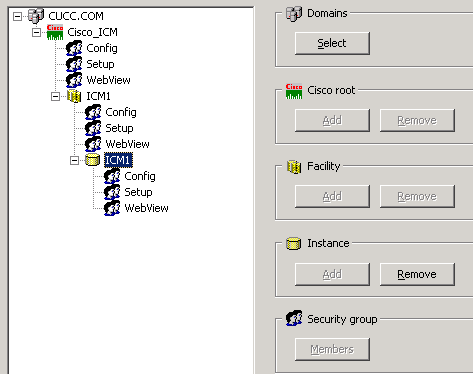The width and height of the screenshot is (473, 374).
Task: Click Remove under Cisco root
Action: [417, 120]
